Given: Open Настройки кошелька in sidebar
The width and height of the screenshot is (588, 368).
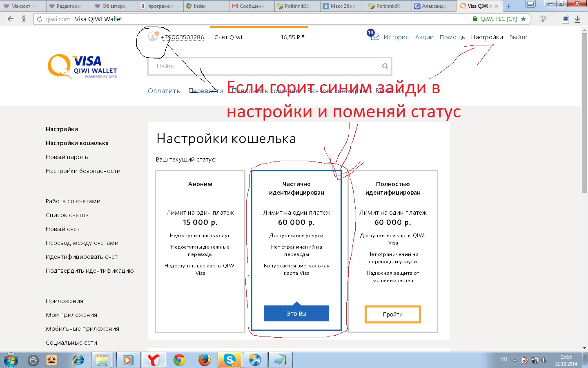Looking at the screenshot, I should (x=77, y=143).
